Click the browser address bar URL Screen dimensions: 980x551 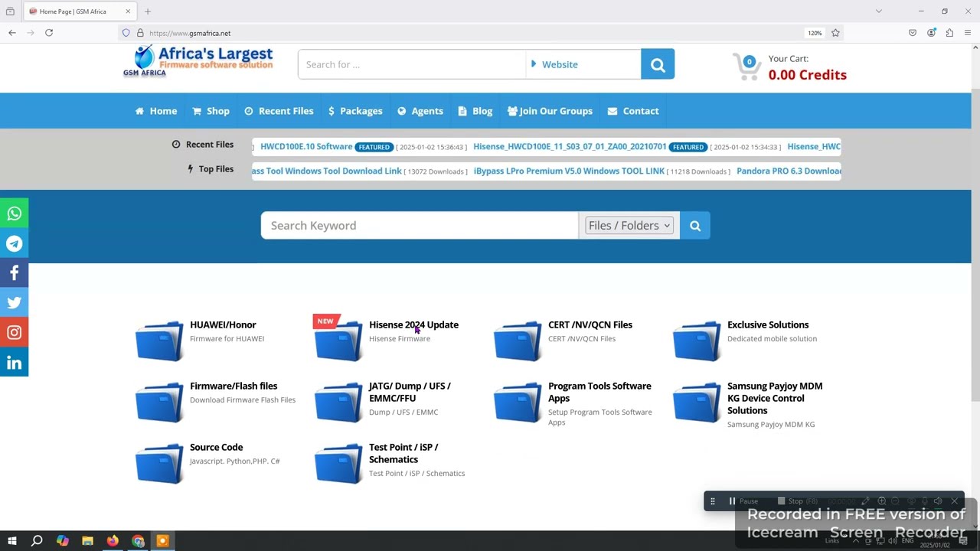coord(190,33)
